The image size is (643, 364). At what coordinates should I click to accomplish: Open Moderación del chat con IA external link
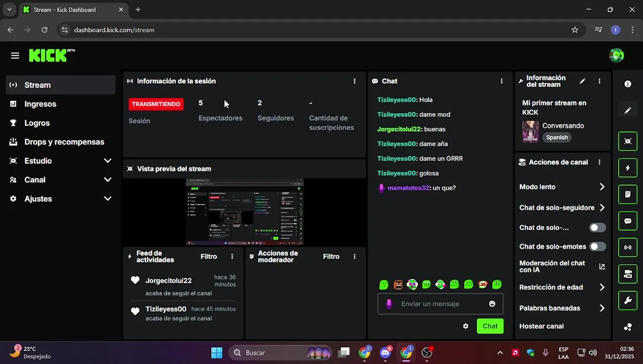click(602, 266)
